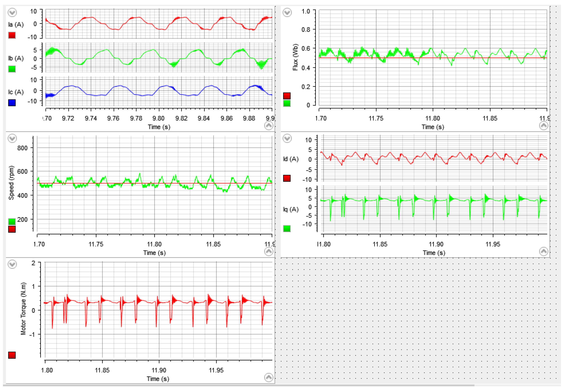Open dropdown arrow at top of Flux plot
Viewport: 565px width, 392px height.
click(x=287, y=12)
